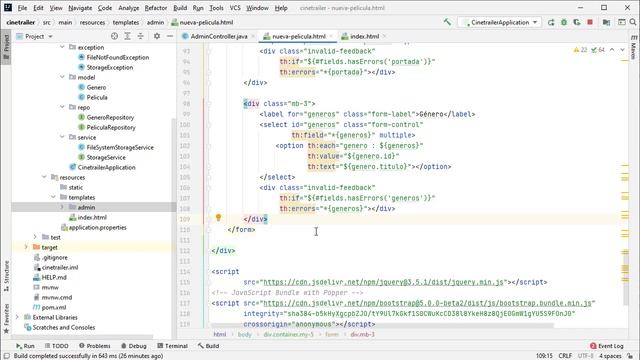The height and width of the screenshot is (360, 640).
Task: Switch to AdminController.java tab
Action: 219,36
